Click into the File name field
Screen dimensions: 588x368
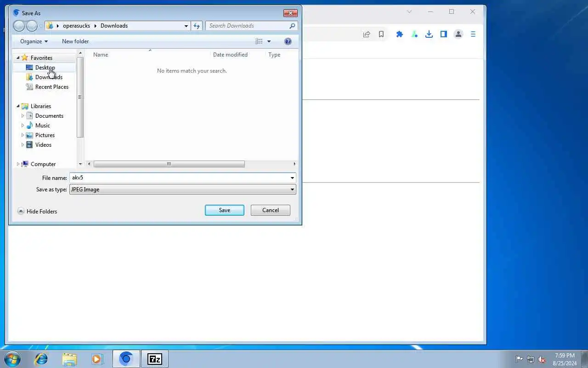click(179, 178)
